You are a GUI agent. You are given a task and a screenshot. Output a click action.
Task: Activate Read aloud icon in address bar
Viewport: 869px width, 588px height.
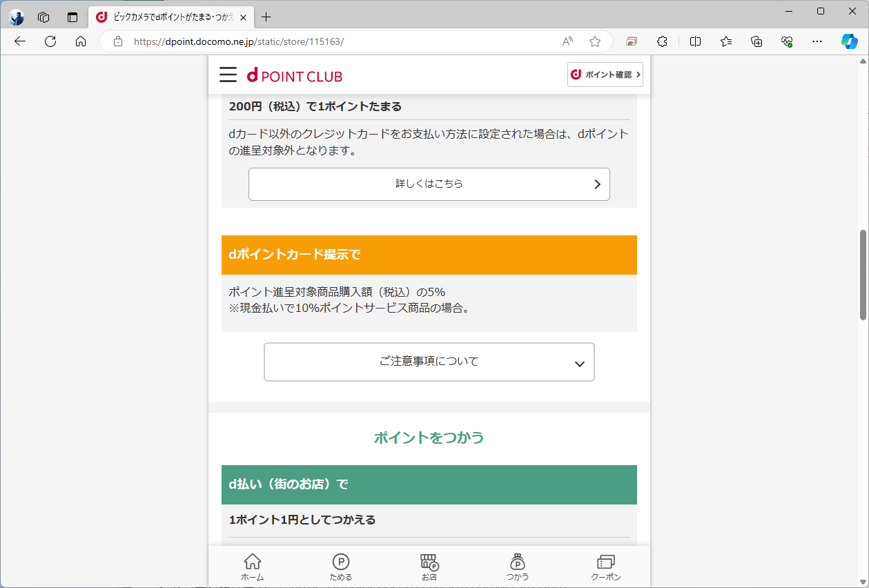(x=567, y=41)
